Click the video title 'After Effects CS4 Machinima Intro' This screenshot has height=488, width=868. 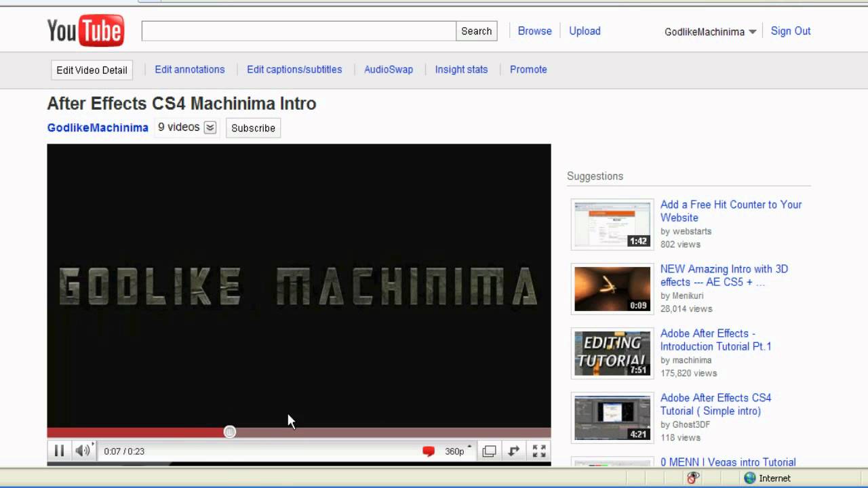point(182,104)
